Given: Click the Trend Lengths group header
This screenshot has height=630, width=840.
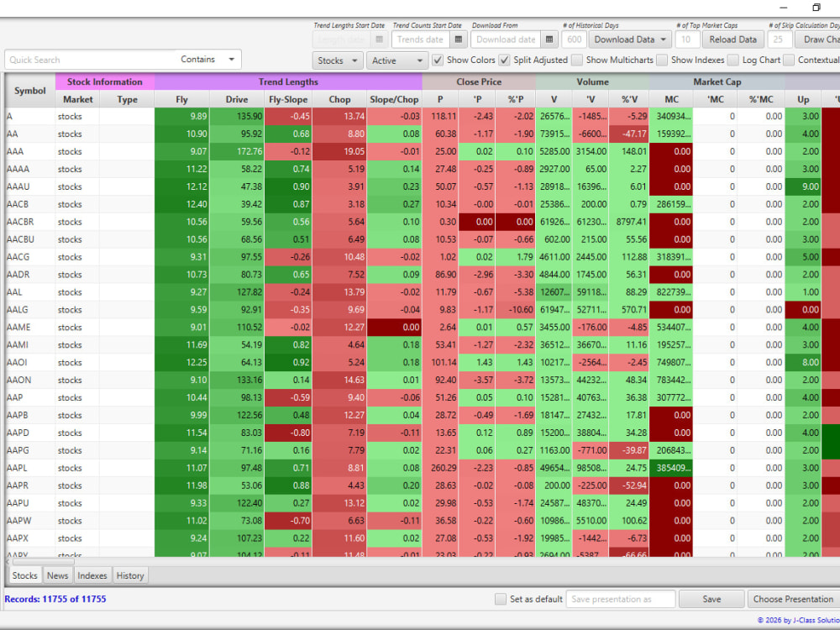Looking at the screenshot, I should pos(288,82).
